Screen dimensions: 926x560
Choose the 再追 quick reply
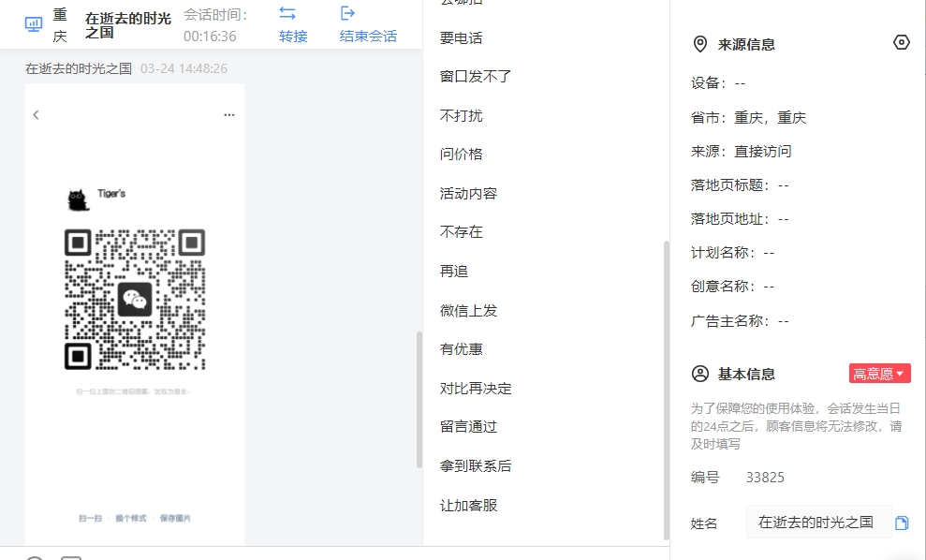click(454, 272)
